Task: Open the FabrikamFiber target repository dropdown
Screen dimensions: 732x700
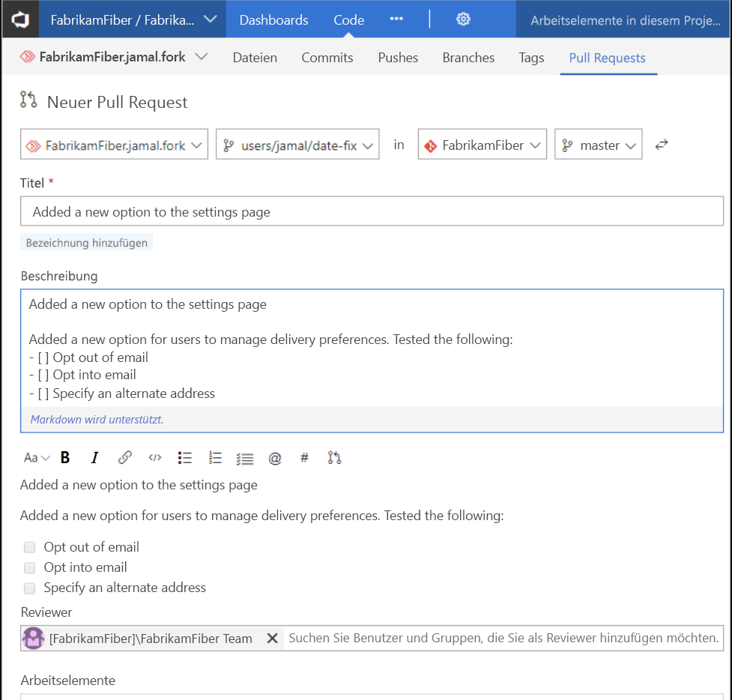Action: pyautogui.click(x=483, y=145)
